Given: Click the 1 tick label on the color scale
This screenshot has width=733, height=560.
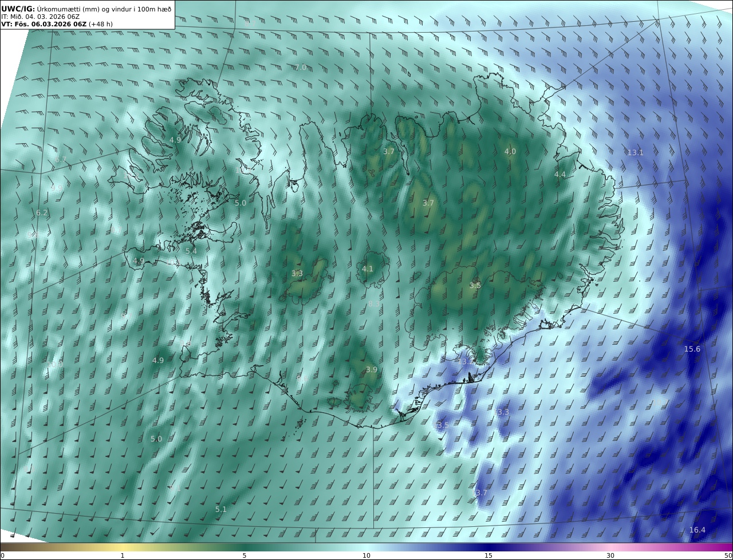Looking at the screenshot, I should click(x=123, y=555).
